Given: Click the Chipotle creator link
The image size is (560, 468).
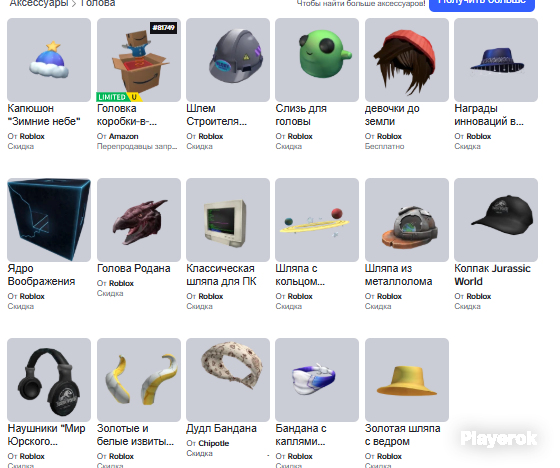Looking at the screenshot, I should point(214,443).
